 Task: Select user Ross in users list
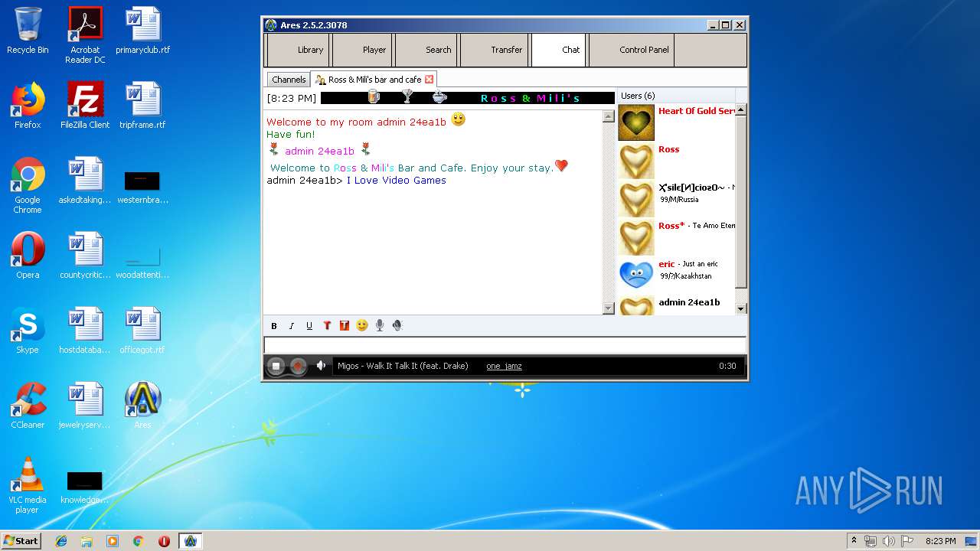click(x=677, y=161)
